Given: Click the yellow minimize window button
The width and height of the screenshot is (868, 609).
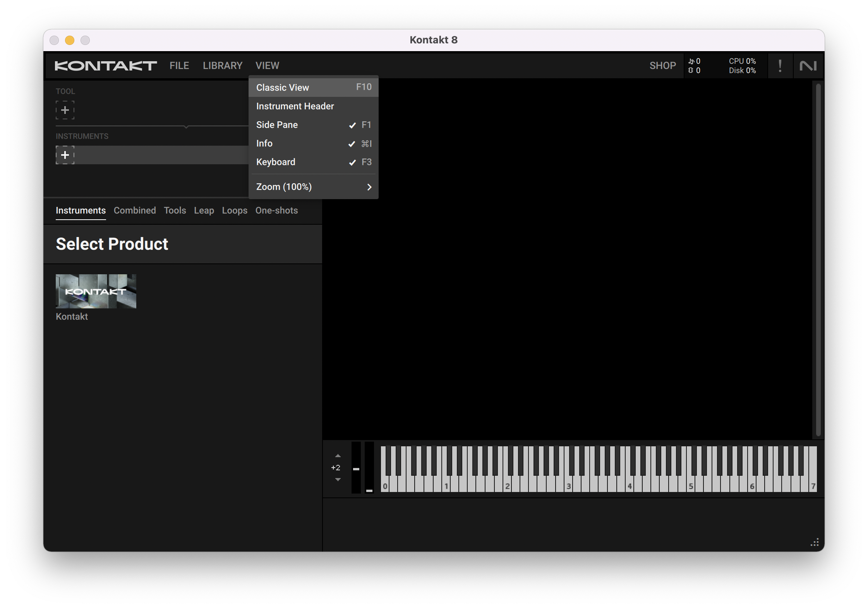Looking at the screenshot, I should click(70, 40).
